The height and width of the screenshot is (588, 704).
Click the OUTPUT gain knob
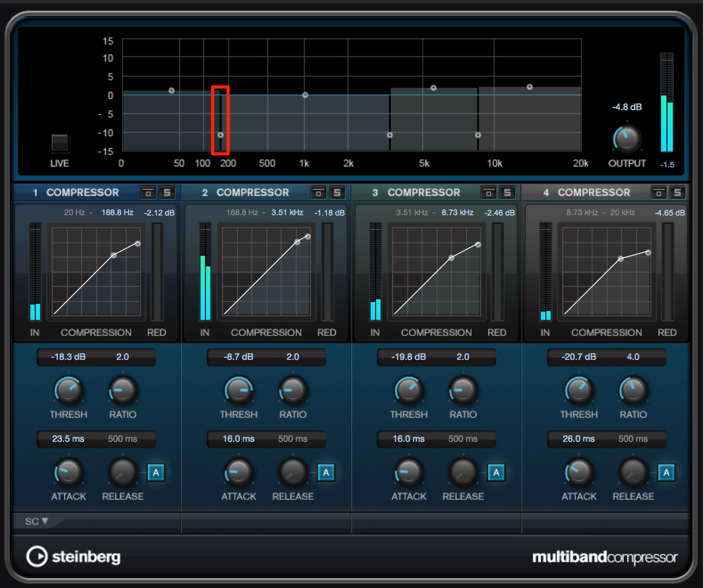[627, 140]
